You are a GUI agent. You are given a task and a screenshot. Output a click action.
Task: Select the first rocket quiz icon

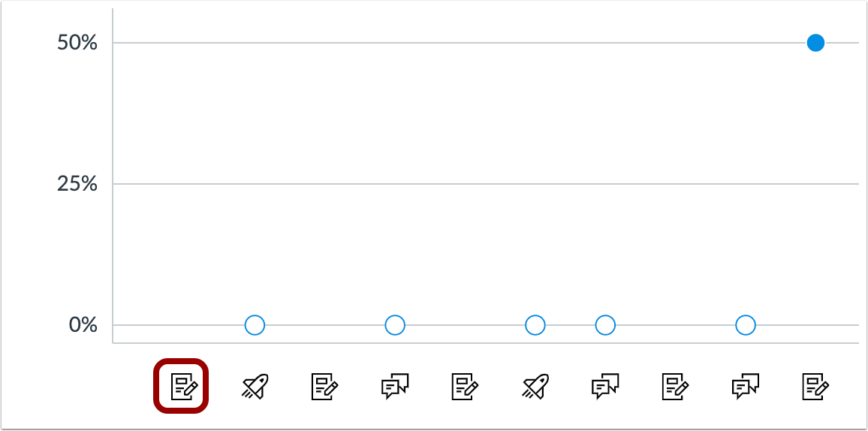point(255,386)
